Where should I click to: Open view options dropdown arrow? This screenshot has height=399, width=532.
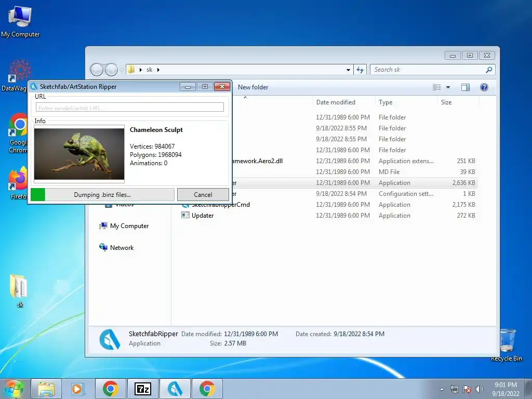tap(448, 87)
